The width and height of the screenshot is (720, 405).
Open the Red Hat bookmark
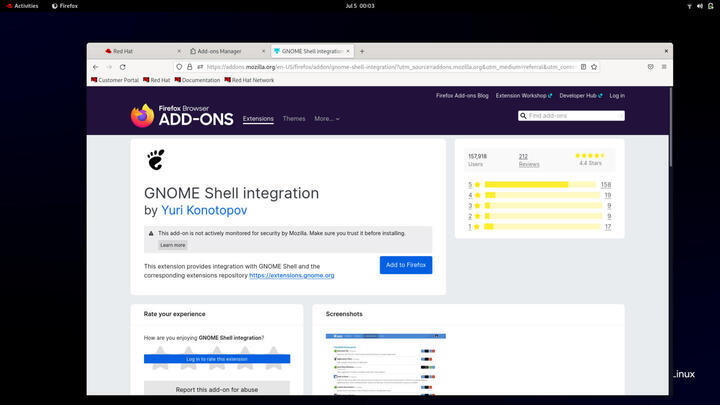click(x=157, y=80)
